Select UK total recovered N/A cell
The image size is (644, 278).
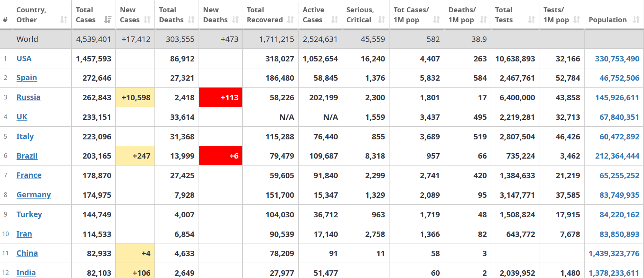click(x=270, y=117)
